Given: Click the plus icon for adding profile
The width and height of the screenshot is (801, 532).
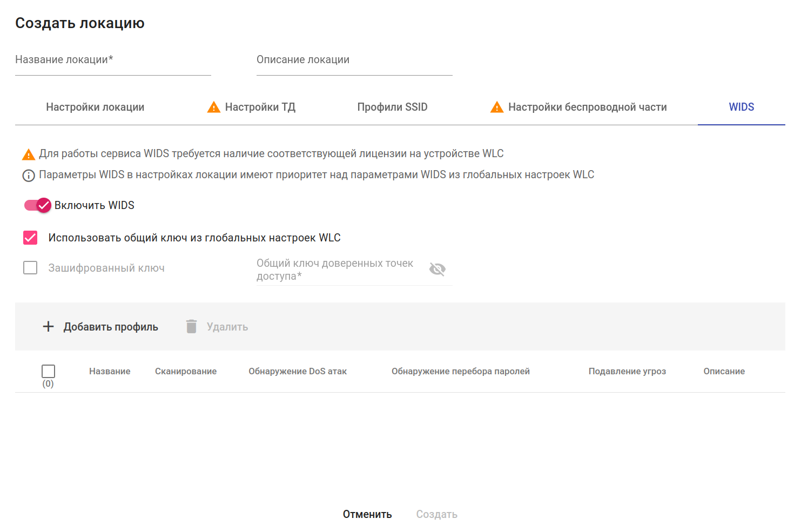Looking at the screenshot, I should coord(48,327).
